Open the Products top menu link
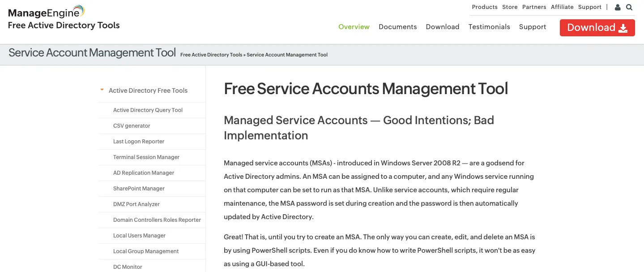Image resolution: width=644 pixels, height=272 pixels. (x=485, y=7)
